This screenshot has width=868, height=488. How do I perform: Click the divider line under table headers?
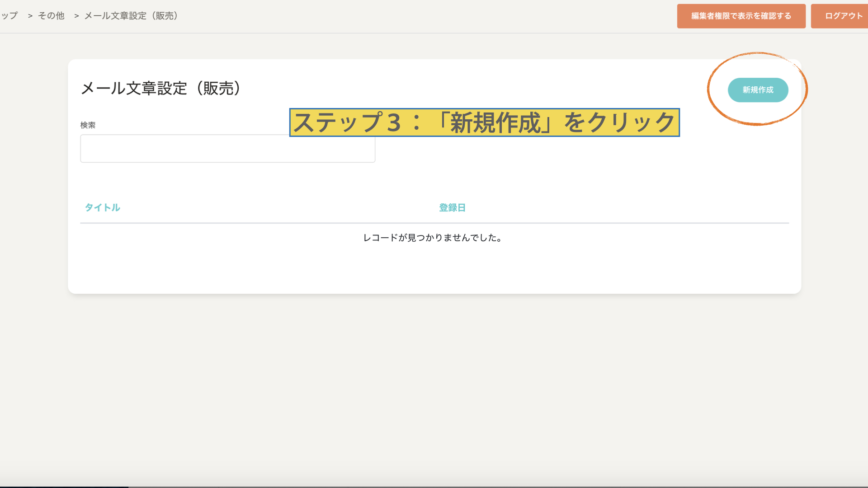click(x=434, y=223)
